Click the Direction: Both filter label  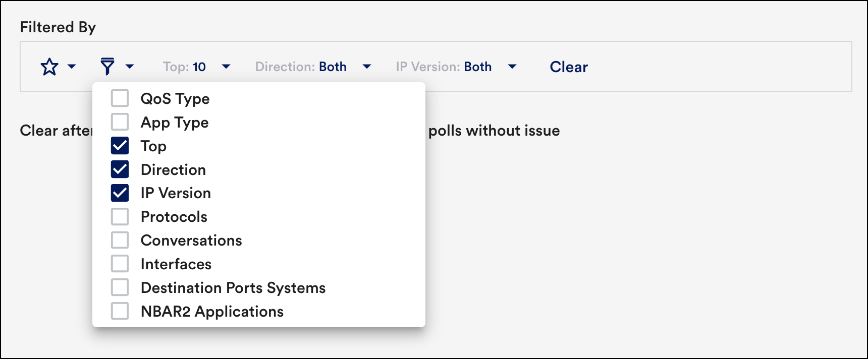pyautogui.click(x=301, y=67)
